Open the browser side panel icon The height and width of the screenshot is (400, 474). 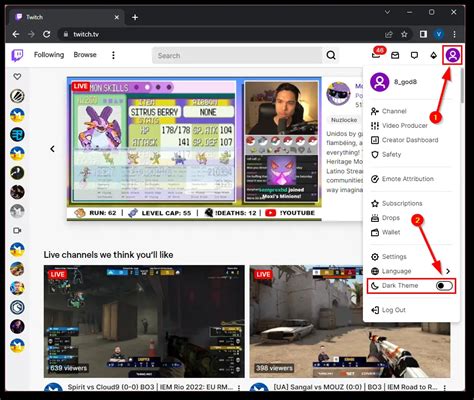423,34
